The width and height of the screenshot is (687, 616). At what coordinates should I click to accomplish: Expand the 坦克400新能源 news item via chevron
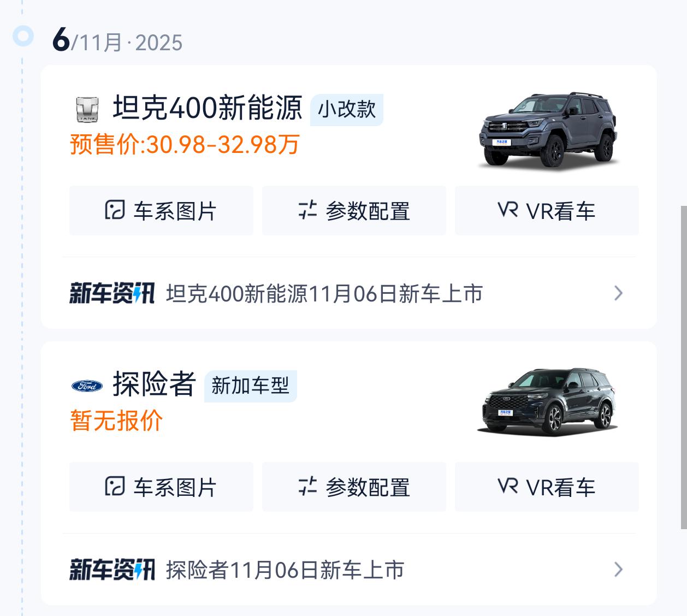(x=618, y=293)
